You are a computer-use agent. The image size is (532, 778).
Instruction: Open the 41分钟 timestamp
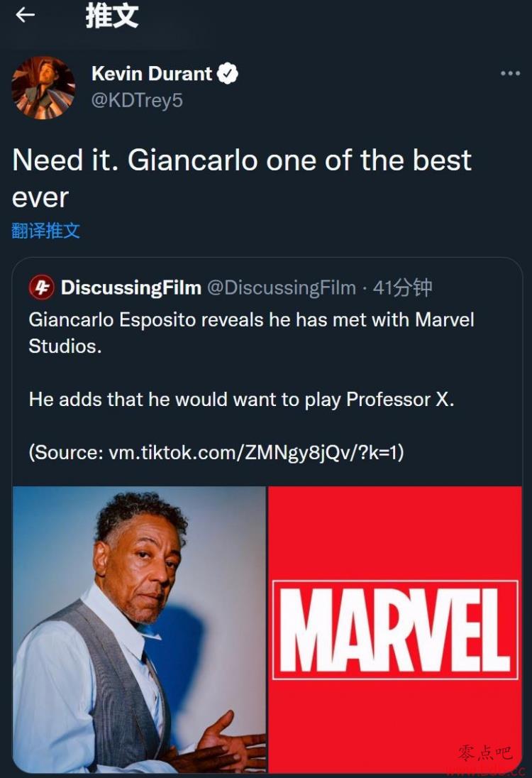402,287
